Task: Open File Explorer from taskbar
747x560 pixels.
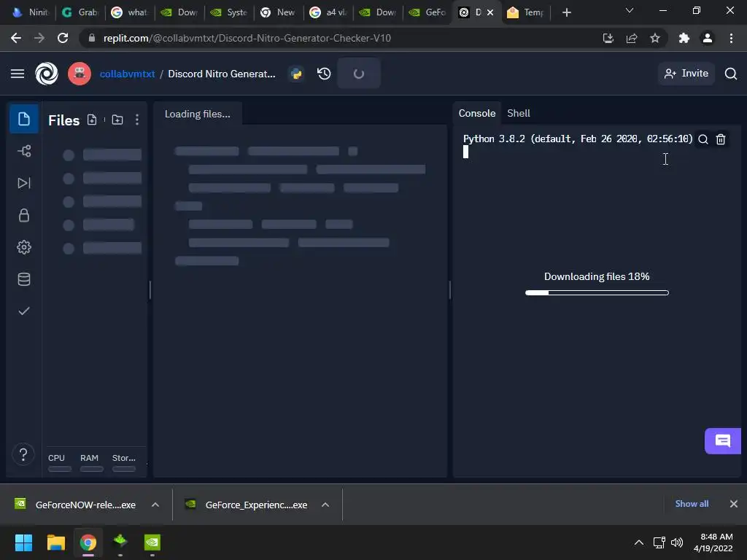Action: pyautogui.click(x=55, y=542)
